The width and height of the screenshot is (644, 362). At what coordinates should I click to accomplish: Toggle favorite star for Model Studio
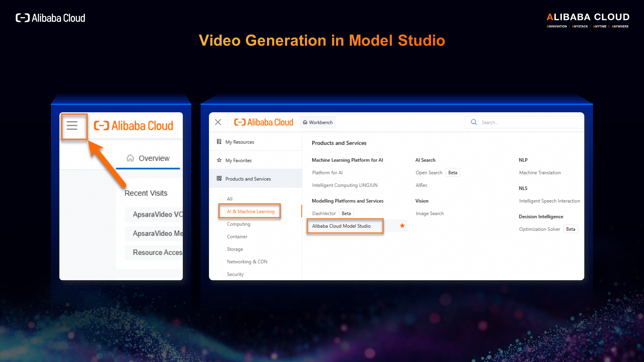click(x=402, y=226)
